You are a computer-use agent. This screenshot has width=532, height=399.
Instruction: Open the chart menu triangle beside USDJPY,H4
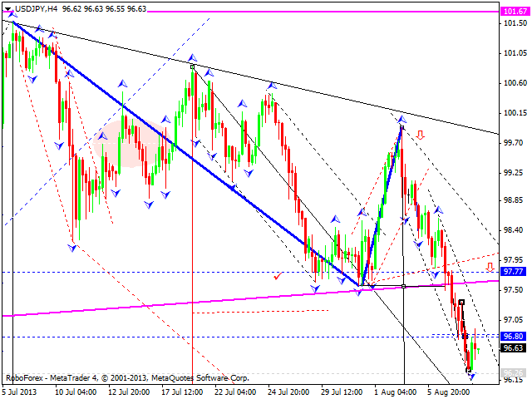pos(7,9)
